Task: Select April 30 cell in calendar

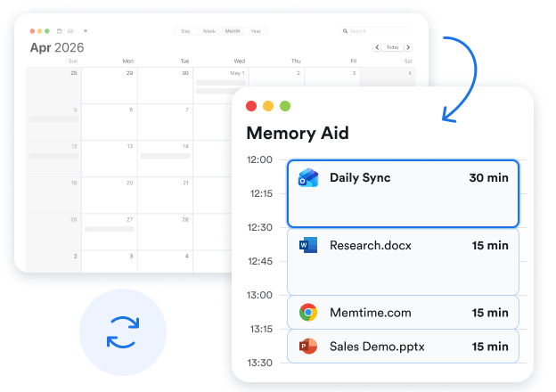Action: 165,86
